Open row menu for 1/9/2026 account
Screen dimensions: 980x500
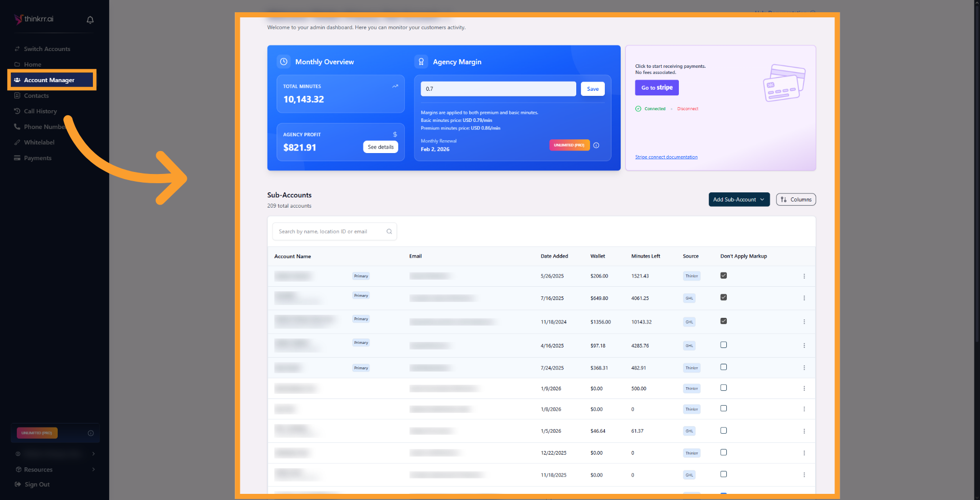804,389
